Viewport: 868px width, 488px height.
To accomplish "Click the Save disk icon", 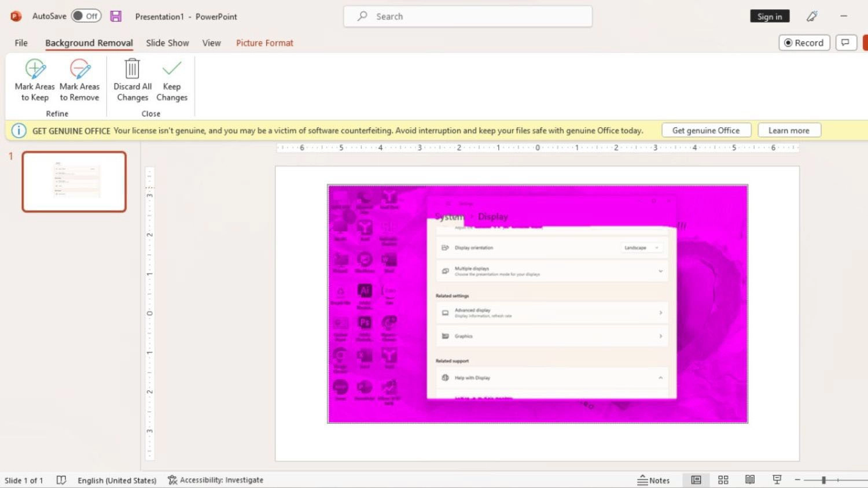I will click(x=116, y=16).
